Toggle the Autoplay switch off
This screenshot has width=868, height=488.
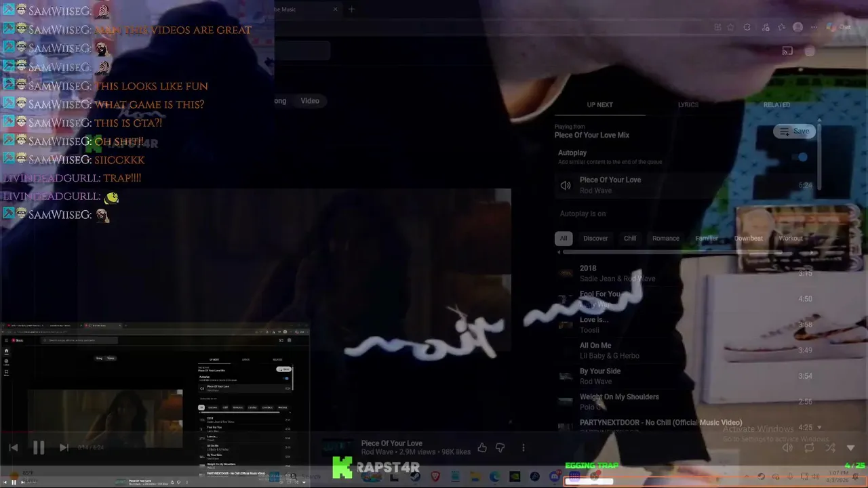(x=800, y=157)
